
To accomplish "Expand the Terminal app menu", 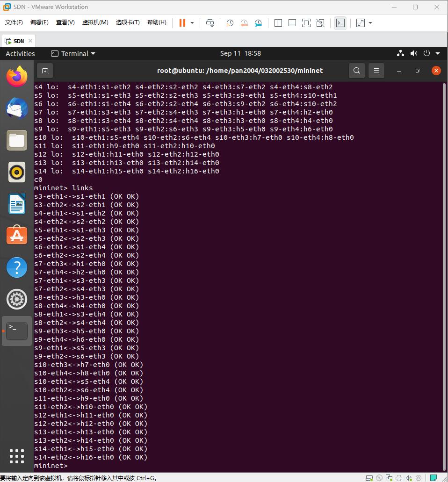I will [73, 53].
